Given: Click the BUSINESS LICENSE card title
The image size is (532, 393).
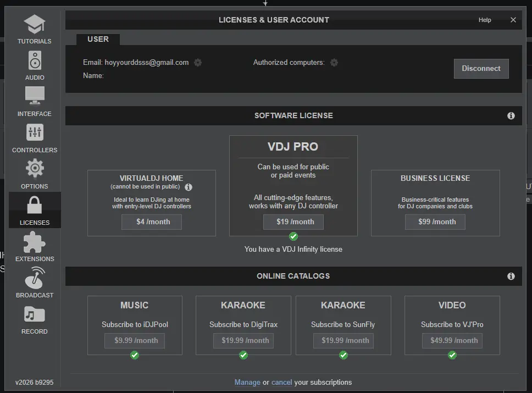Looking at the screenshot, I should tap(435, 179).
